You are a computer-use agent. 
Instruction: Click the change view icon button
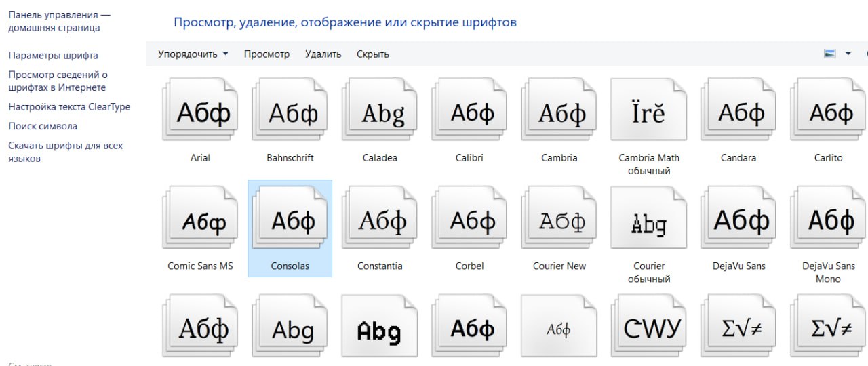pyautogui.click(x=829, y=54)
